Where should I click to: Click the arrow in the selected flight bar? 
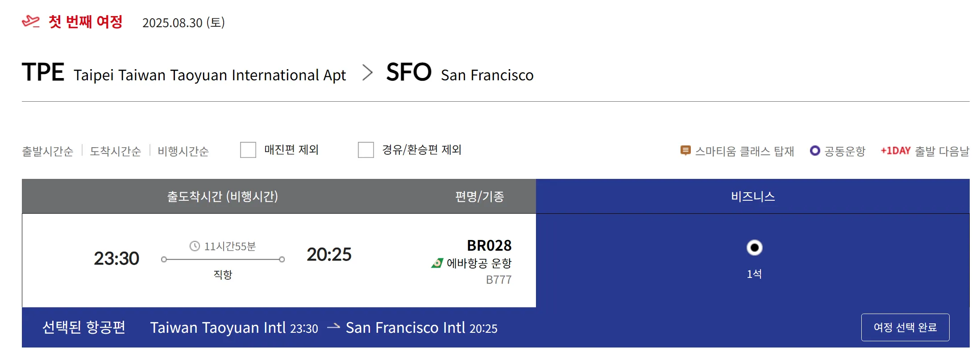coord(333,327)
